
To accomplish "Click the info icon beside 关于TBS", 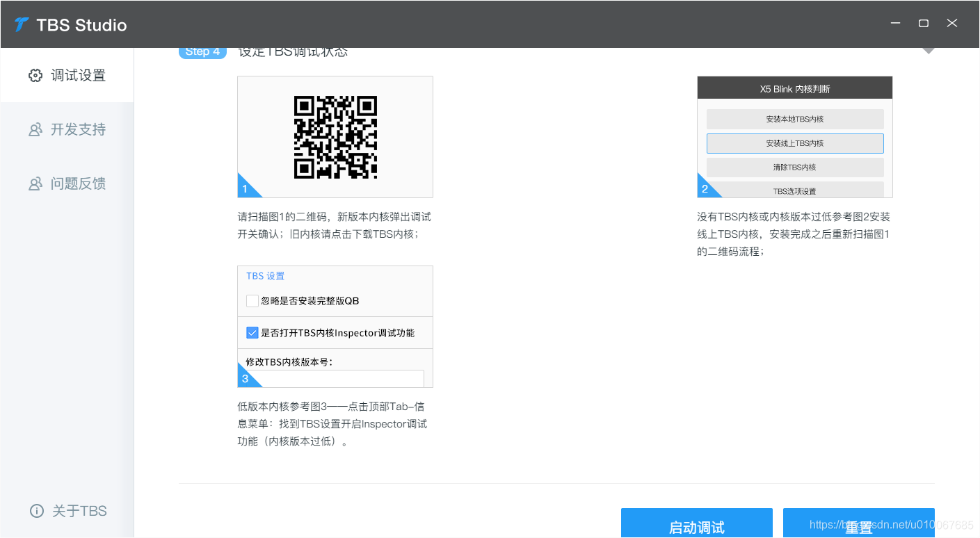I will (x=37, y=511).
